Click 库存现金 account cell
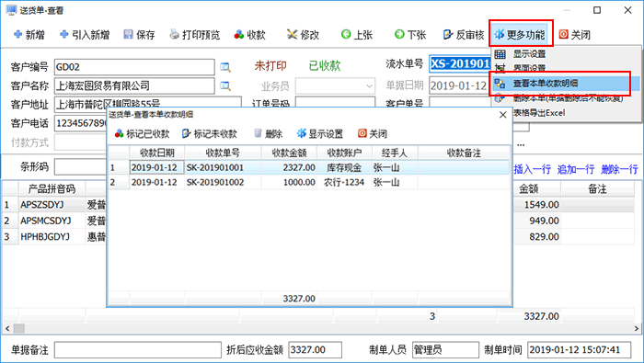This screenshot has width=644, height=363. coord(344,167)
